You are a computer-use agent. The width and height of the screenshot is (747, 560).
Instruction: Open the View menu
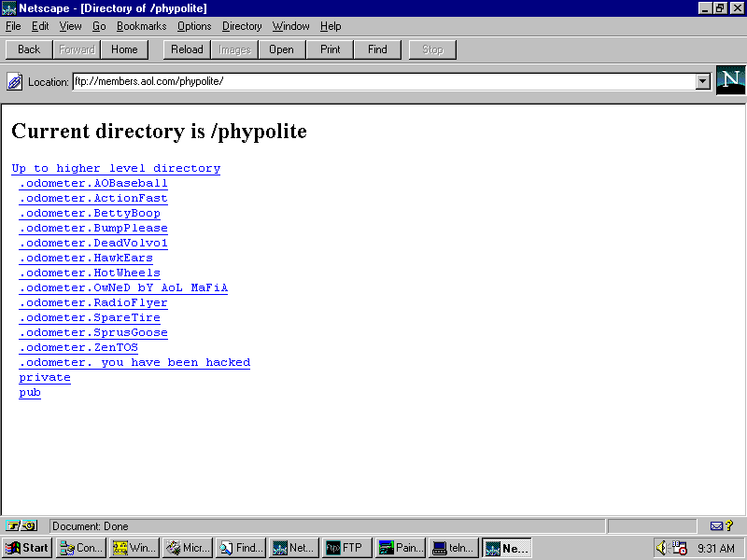tap(70, 26)
